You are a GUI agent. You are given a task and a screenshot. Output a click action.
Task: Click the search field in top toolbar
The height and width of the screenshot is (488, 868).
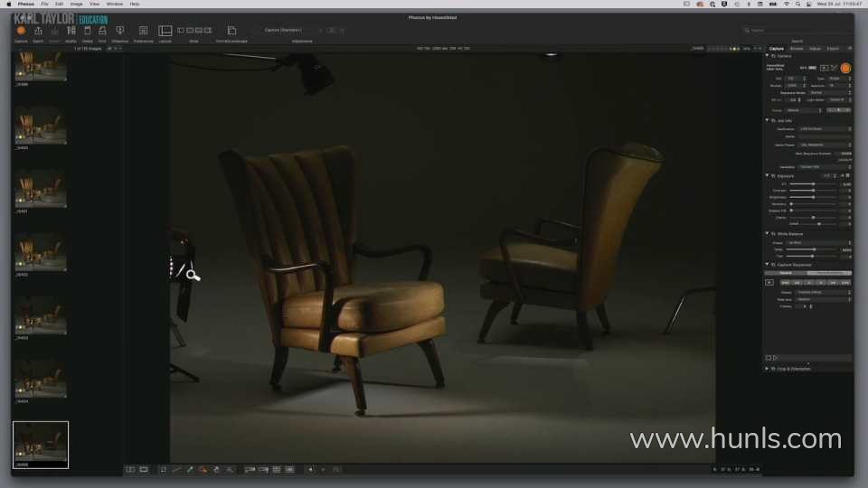click(797, 31)
